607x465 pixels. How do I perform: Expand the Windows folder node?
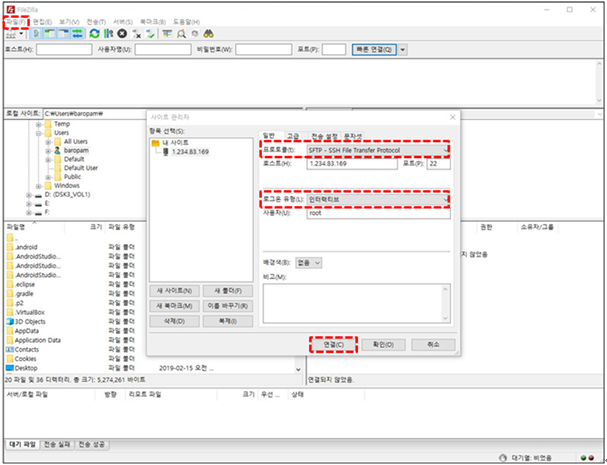tap(39, 186)
